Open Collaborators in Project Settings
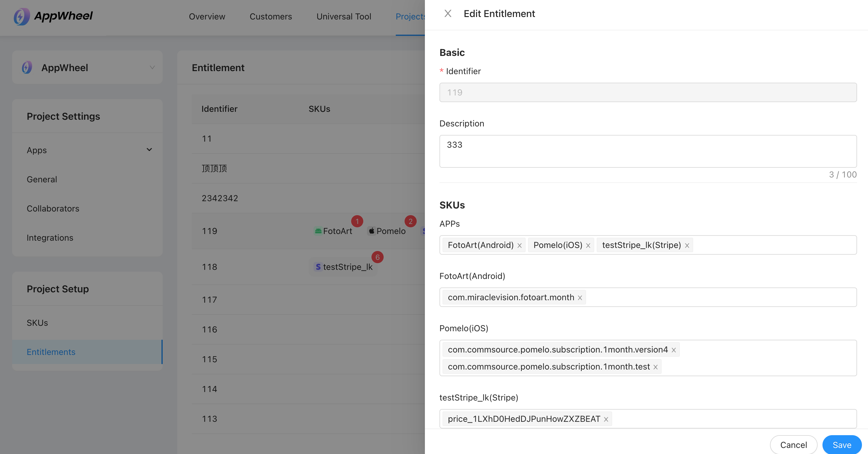868x454 pixels. click(53, 208)
